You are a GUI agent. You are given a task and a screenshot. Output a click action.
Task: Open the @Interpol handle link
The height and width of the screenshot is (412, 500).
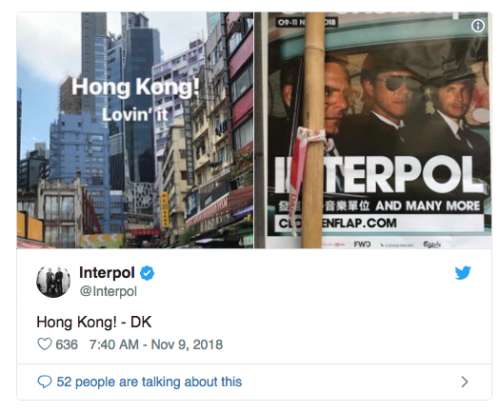tap(108, 291)
